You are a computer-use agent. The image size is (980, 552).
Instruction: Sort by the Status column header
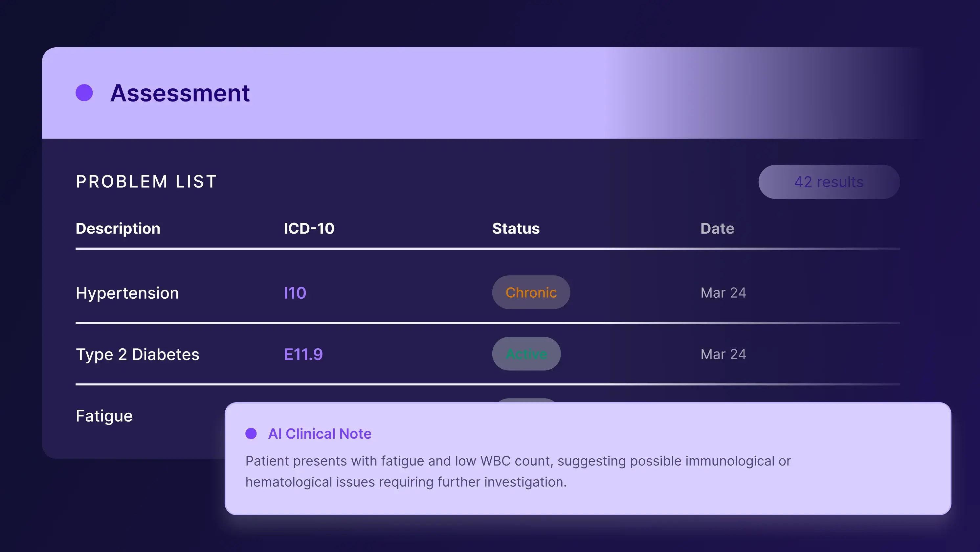516,228
